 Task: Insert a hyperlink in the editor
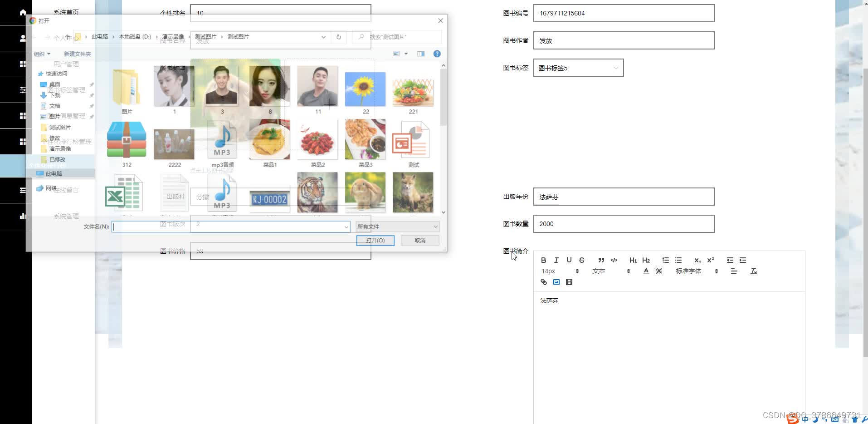click(543, 282)
